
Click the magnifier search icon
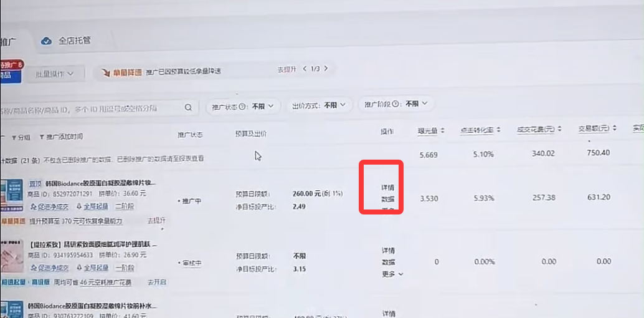tap(188, 107)
